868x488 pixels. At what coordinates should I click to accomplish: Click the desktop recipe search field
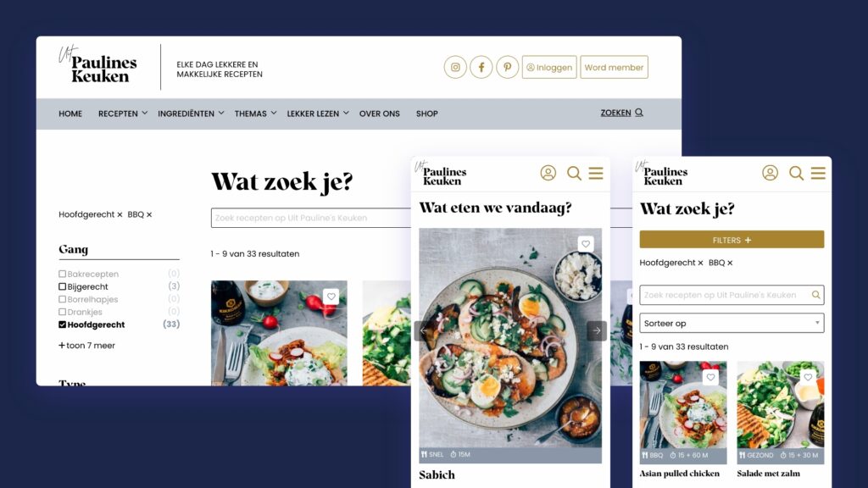[310, 218]
